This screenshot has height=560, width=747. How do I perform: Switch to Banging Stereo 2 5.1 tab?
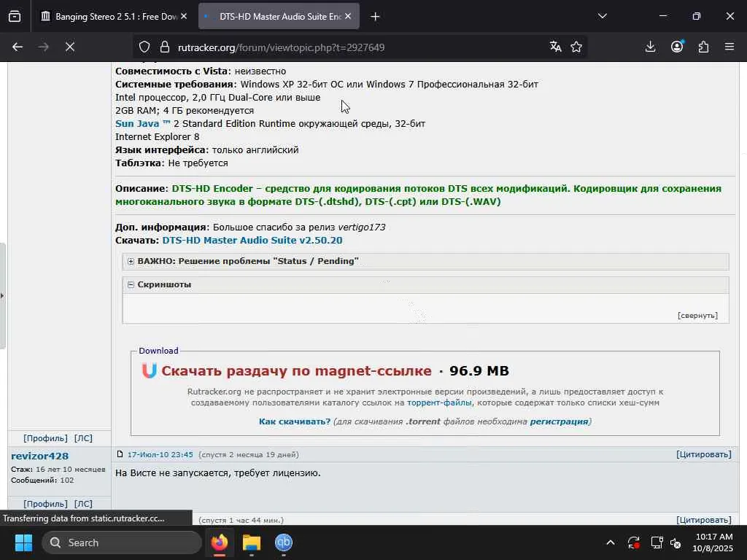point(115,17)
